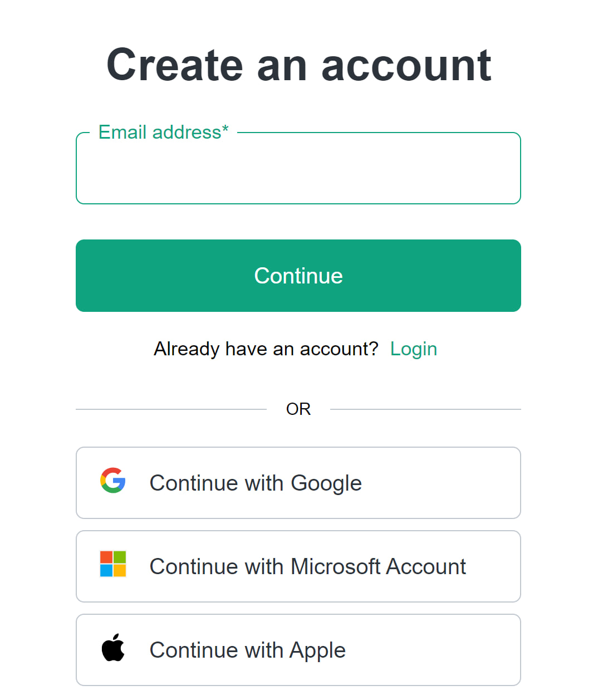The image size is (598, 700).
Task: Click the divider line right of OR
Action: coord(425,409)
